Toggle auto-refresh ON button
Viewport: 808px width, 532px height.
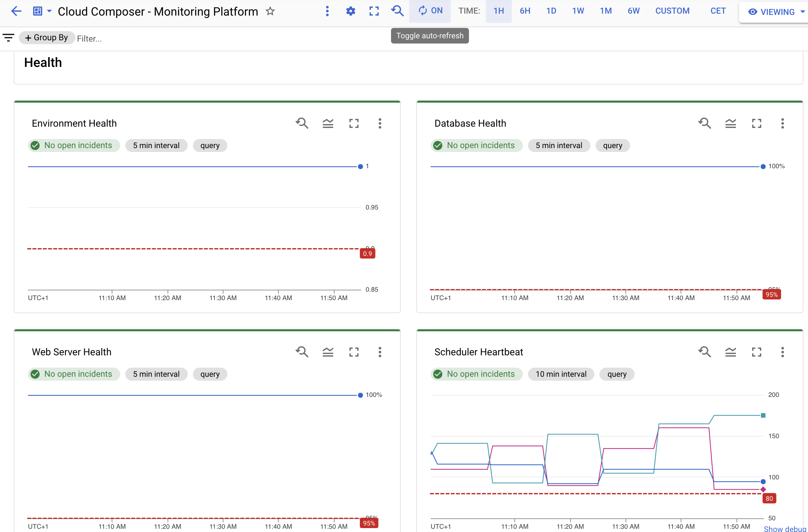tap(430, 11)
